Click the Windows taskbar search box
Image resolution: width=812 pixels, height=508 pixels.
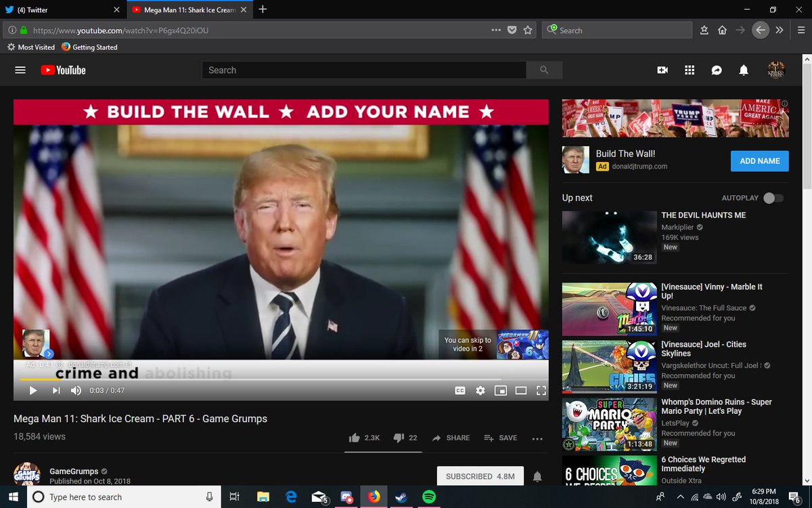pos(124,496)
